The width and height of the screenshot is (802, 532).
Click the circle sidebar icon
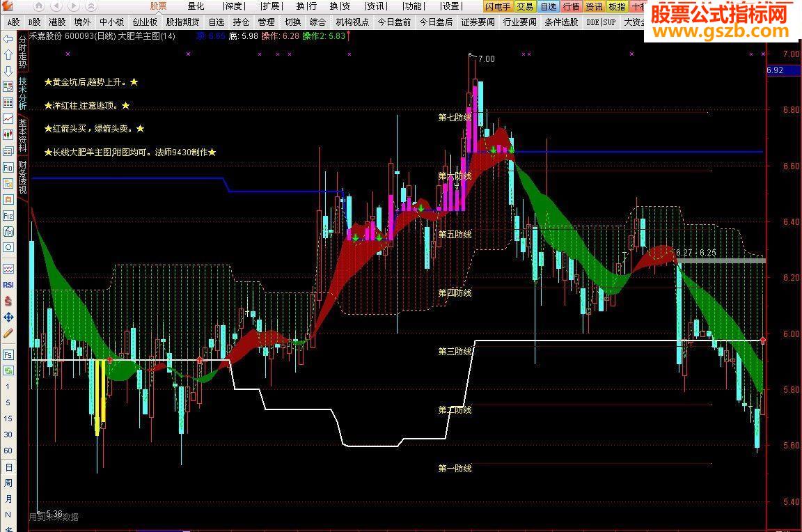[8, 248]
